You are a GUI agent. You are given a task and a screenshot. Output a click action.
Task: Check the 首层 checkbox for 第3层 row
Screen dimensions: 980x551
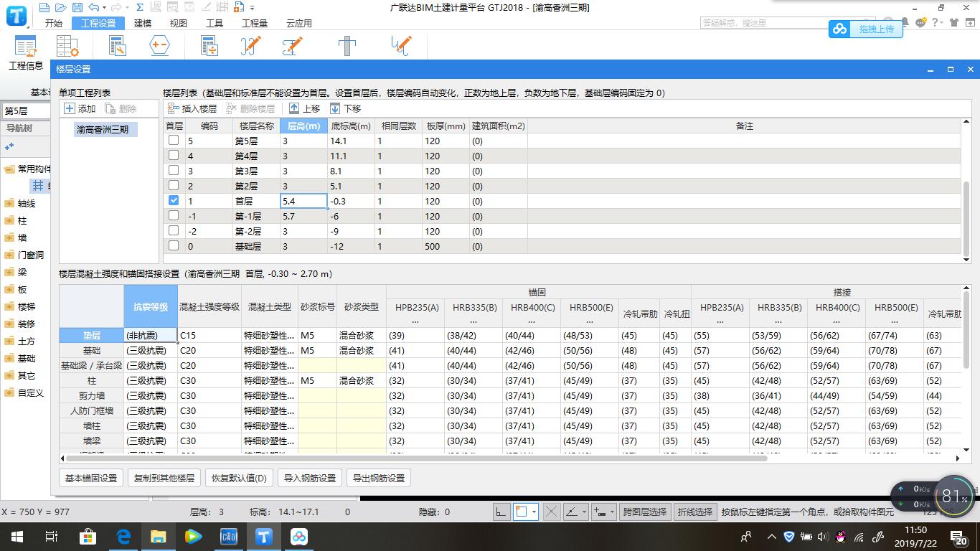[x=173, y=171]
